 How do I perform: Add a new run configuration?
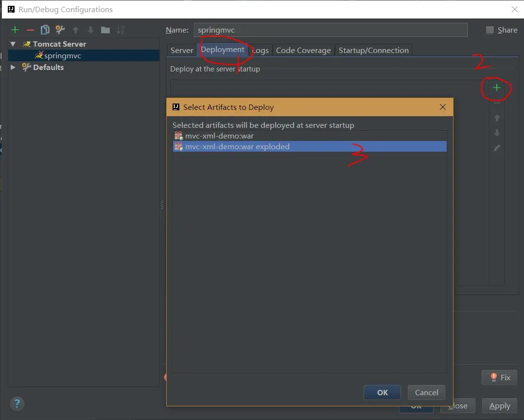coord(15,30)
